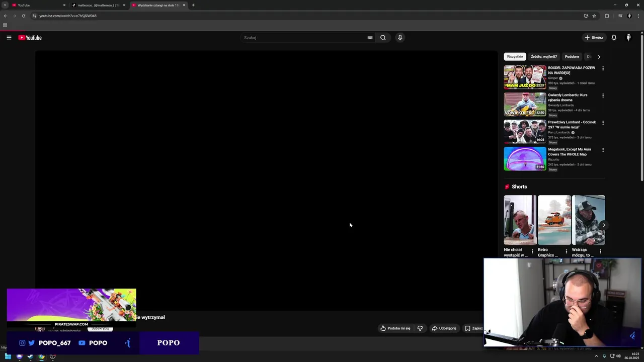
Task: Open the notifications bell
Action: point(614,38)
